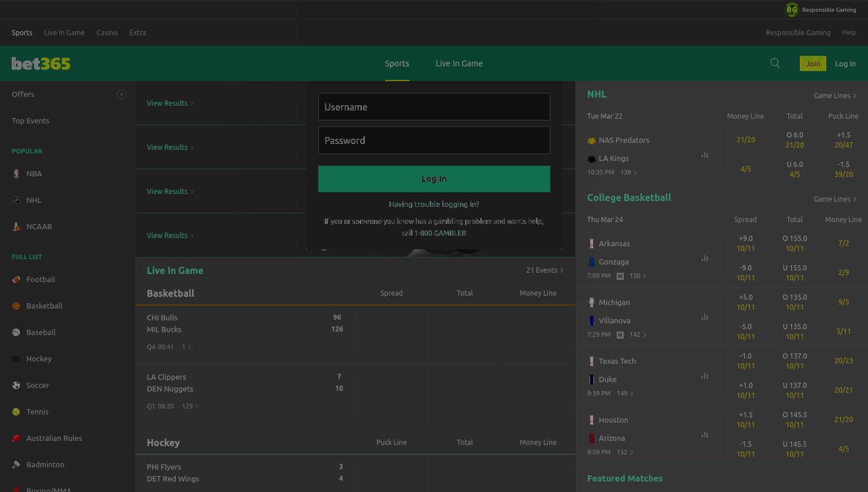Focus the Password field
Viewport: 868px width, 492px height.
tap(434, 140)
